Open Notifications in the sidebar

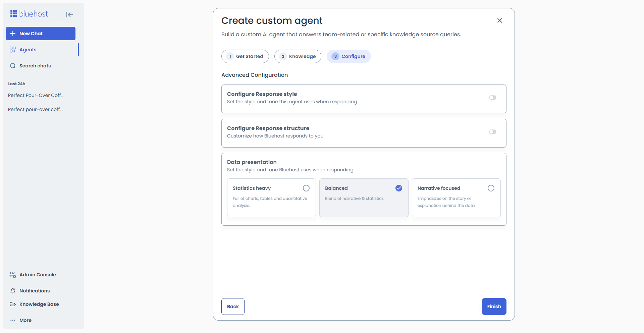pos(35,291)
